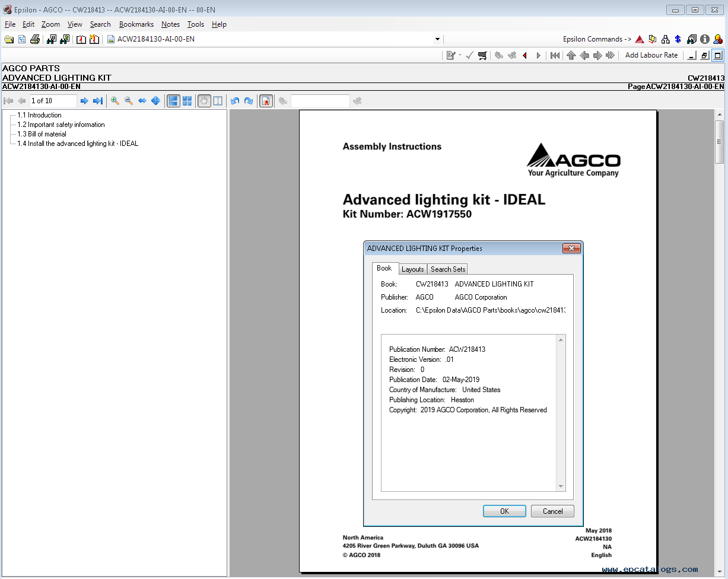Click the binoculars windows icon in Epsilon Commands
This screenshot has height=579, width=728.
coord(692,39)
